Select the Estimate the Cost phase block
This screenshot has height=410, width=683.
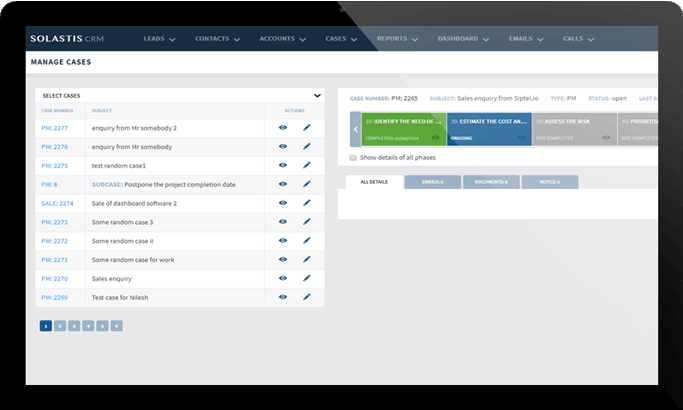pyautogui.click(x=489, y=129)
